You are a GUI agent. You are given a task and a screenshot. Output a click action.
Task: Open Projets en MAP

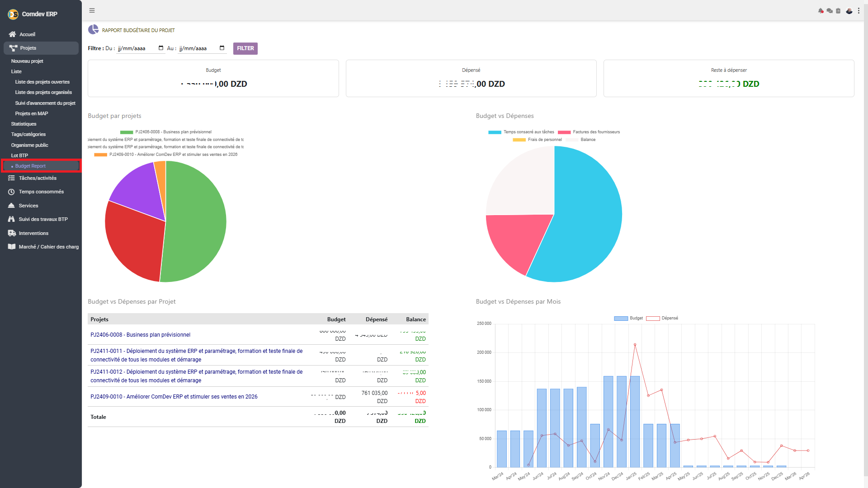32,113
